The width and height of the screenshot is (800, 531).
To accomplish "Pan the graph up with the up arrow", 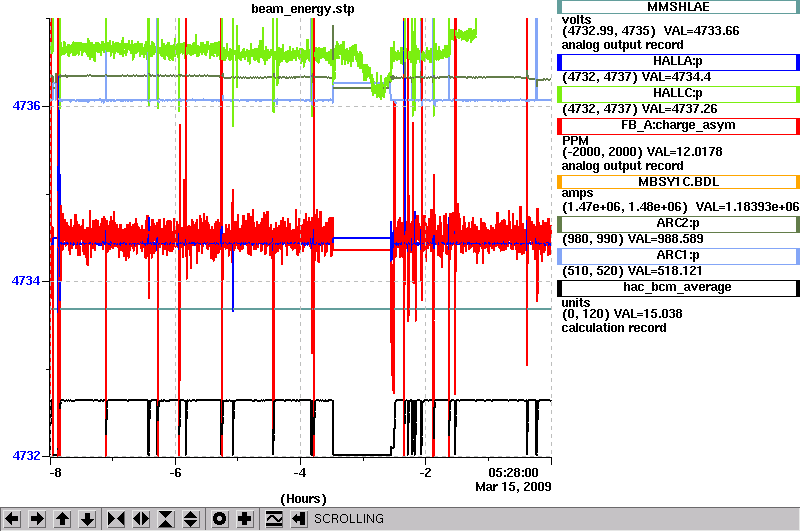I will (63, 519).
